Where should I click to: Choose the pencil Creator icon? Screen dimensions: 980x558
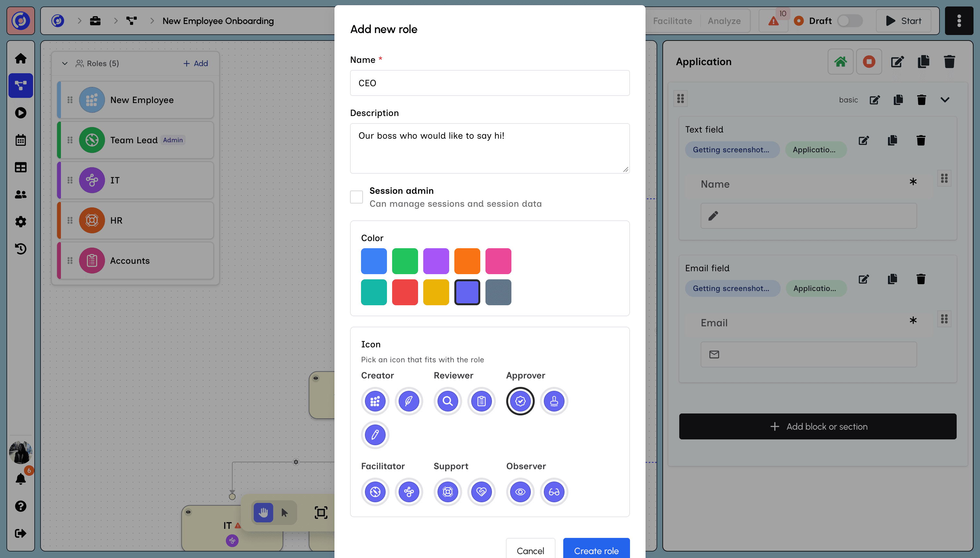[x=375, y=435]
